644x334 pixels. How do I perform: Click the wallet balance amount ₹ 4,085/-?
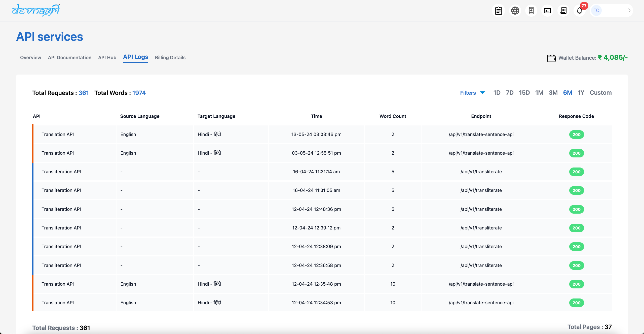coord(613,58)
